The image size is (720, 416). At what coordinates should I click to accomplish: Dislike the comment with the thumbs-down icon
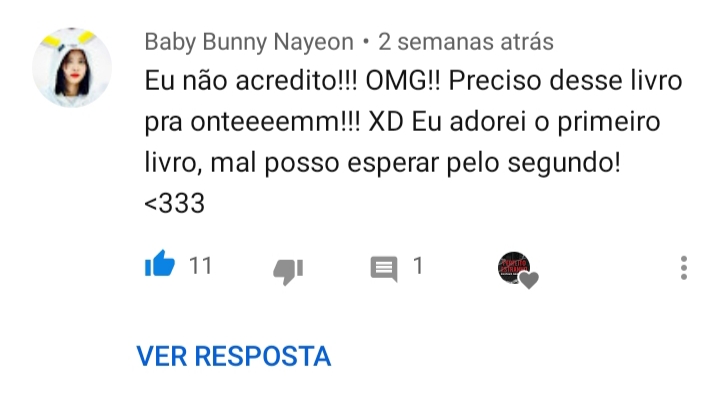pyautogui.click(x=288, y=271)
